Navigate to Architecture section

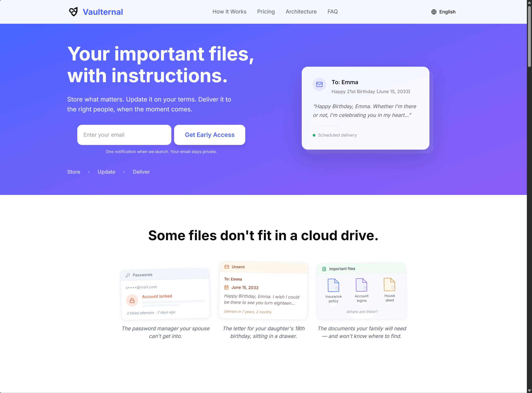pos(301,12)
